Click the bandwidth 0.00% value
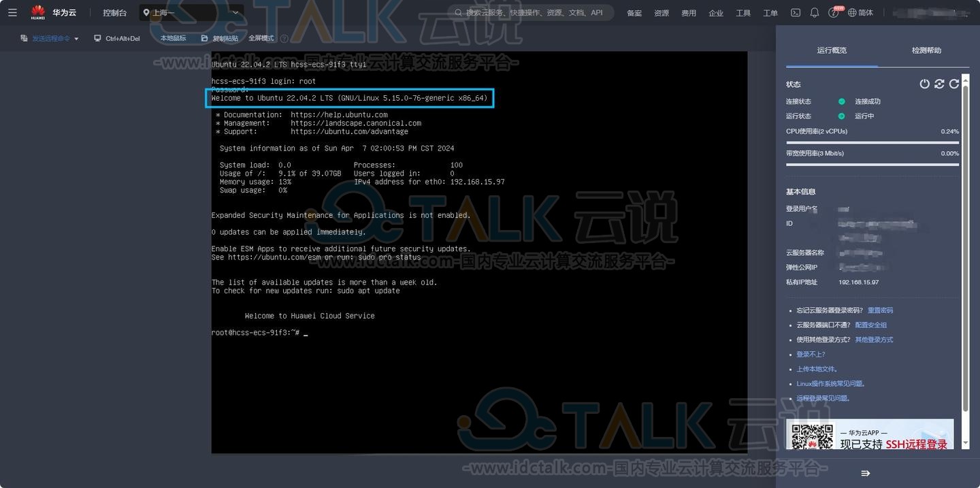The height and width of the screenshot is (488, 980). point(950,153)
